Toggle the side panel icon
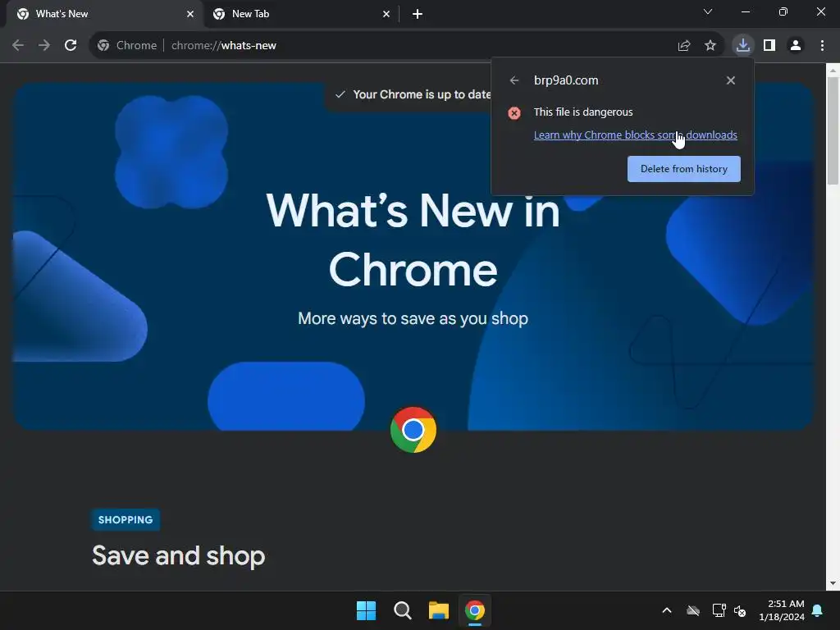This screenshot has width=840, height=630. pyautogui.click(x=769, y=46)
